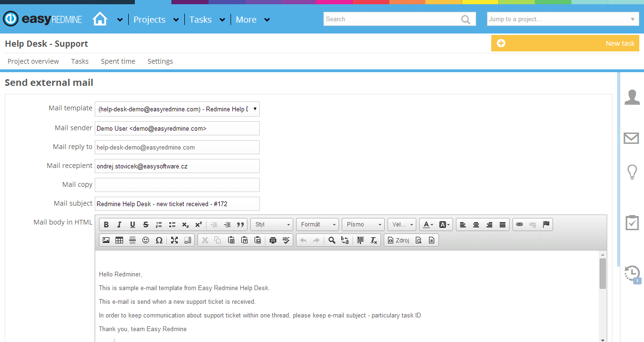Increase indent in the editor
This screenshot has width=644, height=342.
pyautogui.click(x=227, y=225)
